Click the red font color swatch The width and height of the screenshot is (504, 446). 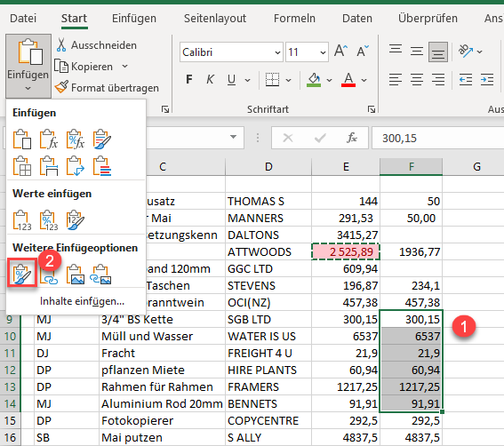348,79
